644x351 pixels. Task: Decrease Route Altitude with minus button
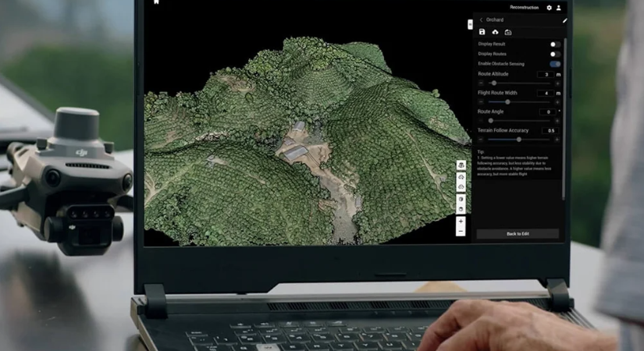(481, 83)
